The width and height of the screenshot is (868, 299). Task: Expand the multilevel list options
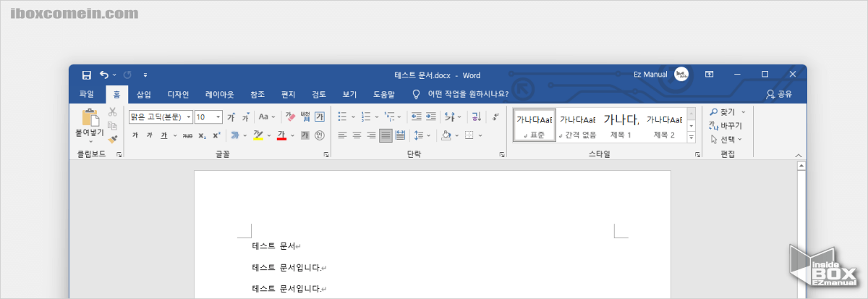pyautogui.click(x=400, y=117)
